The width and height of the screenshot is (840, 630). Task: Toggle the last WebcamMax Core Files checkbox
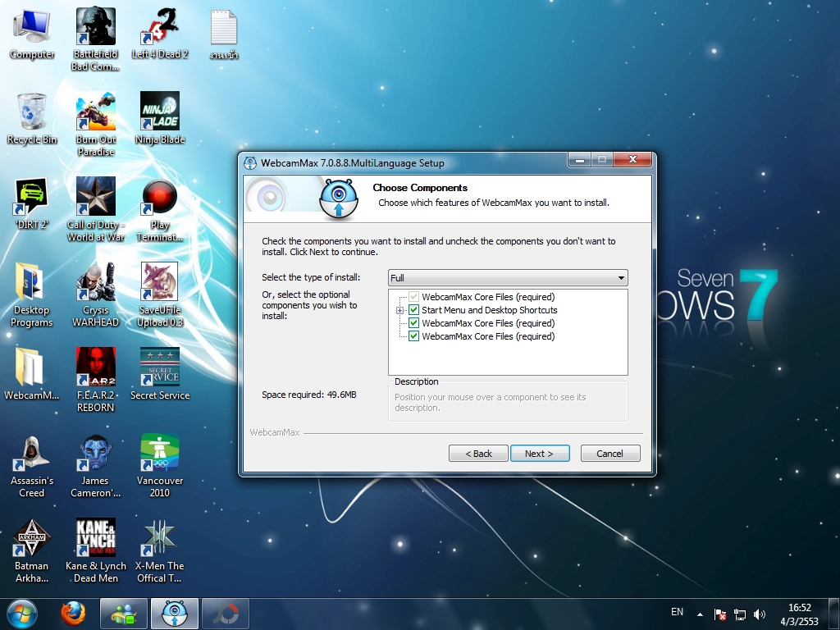click(413, 336)
